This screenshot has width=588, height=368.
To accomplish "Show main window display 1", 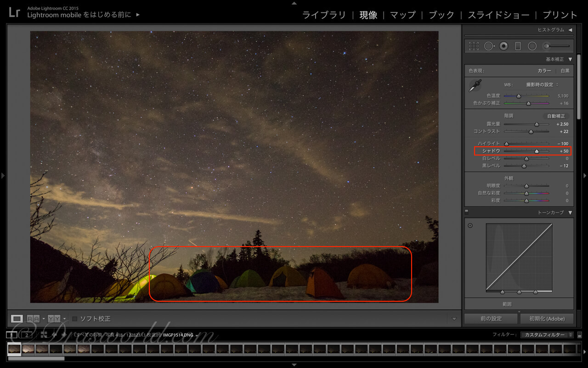I will (11, 335).
